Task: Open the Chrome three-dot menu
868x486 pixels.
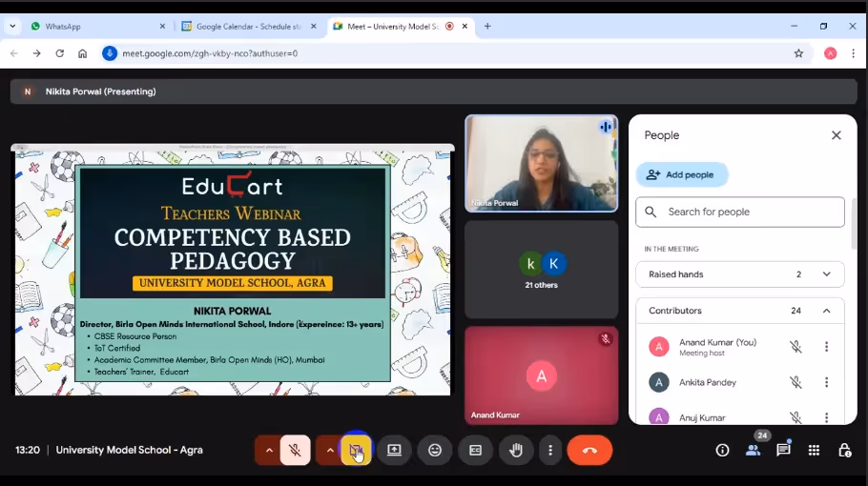Action: click(853, 53)
